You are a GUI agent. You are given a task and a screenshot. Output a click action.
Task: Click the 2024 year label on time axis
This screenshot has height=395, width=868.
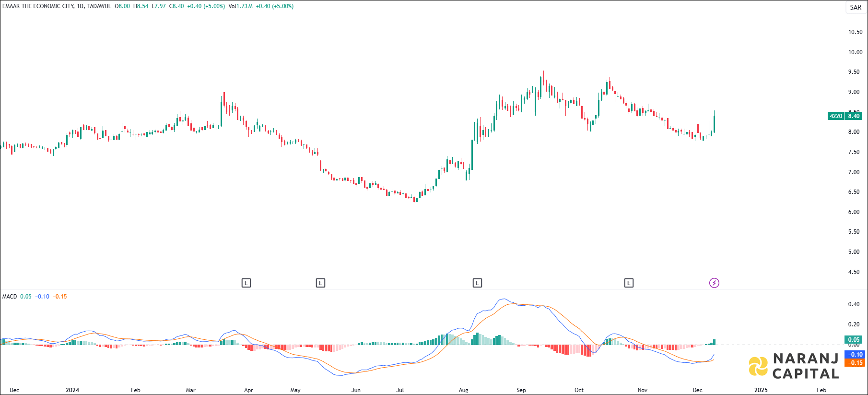(72, 390)
